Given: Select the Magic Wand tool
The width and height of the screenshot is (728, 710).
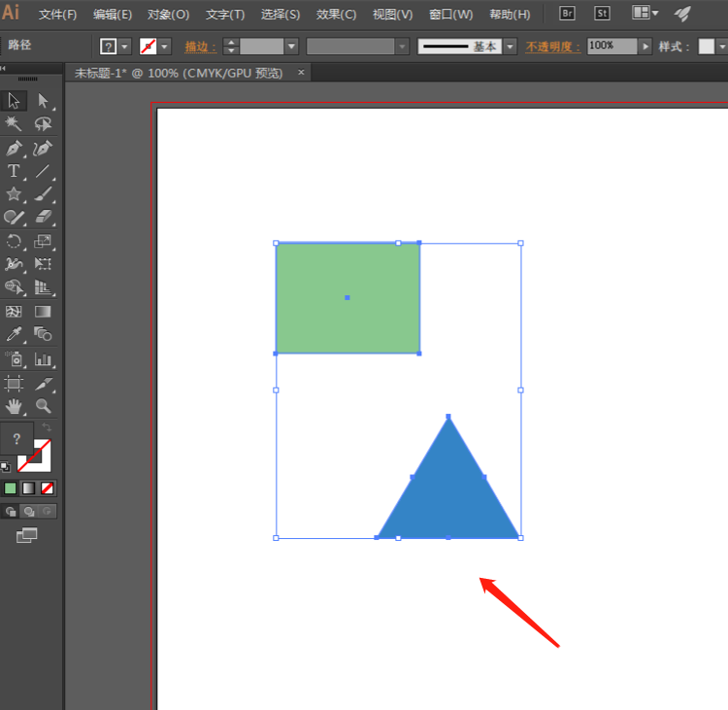Looking at the screenshot, I should pyautogui.click(x=14, y=124).
